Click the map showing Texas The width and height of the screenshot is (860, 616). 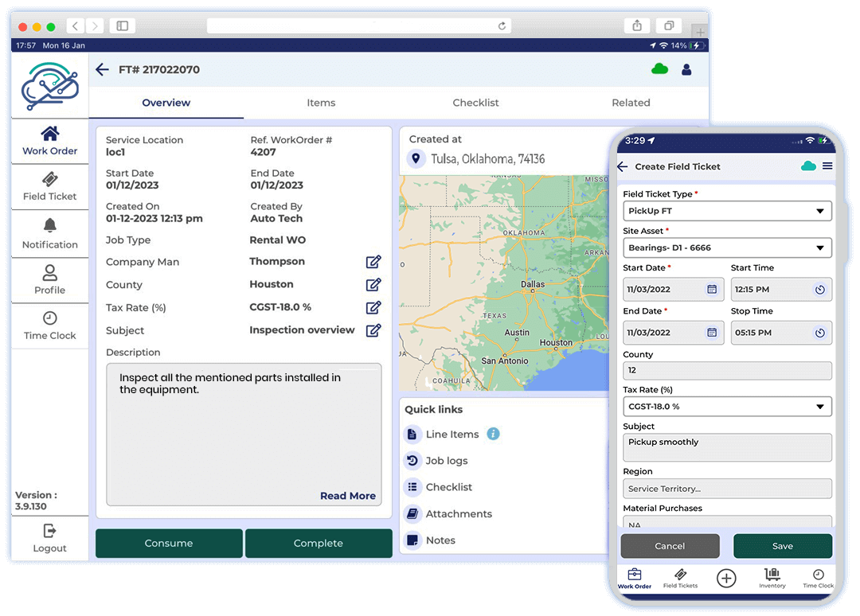503,283
